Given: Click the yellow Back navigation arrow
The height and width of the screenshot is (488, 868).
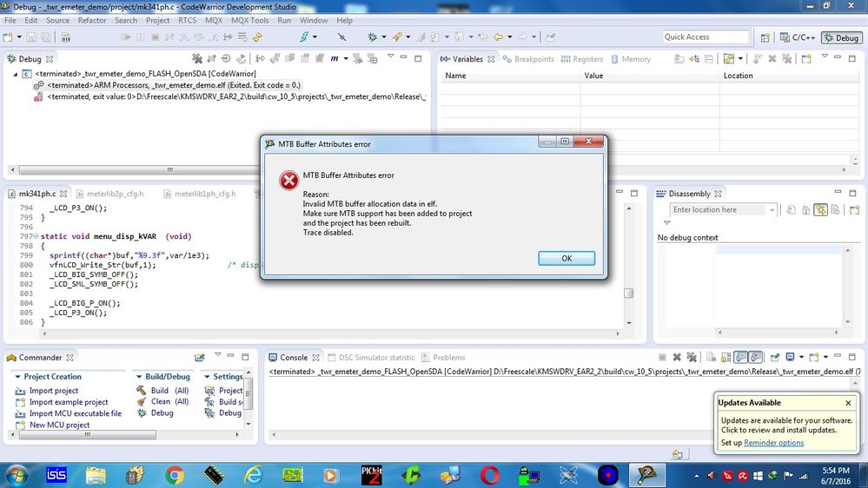Looking at the screenshot, I should pos(498,37).
